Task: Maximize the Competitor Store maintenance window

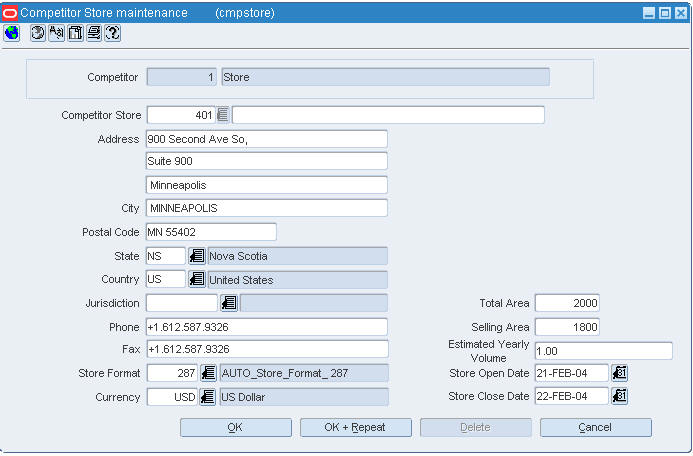Action: pos(665,13)
